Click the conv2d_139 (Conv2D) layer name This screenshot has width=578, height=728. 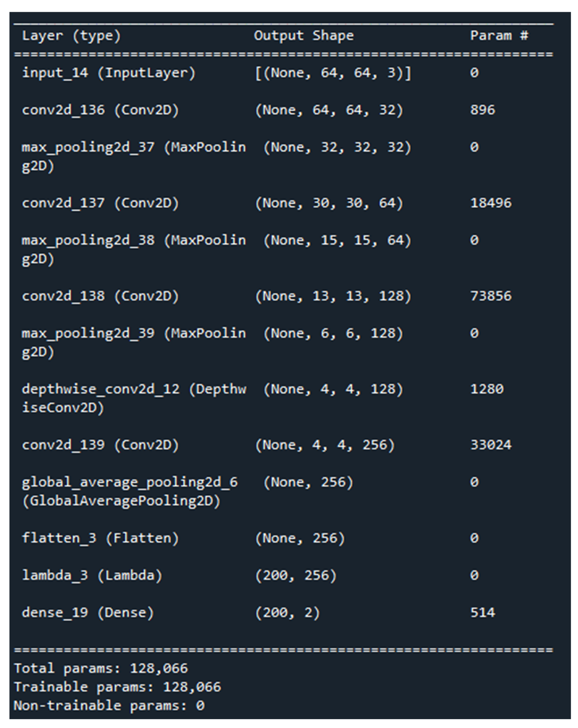pos(100,445)
